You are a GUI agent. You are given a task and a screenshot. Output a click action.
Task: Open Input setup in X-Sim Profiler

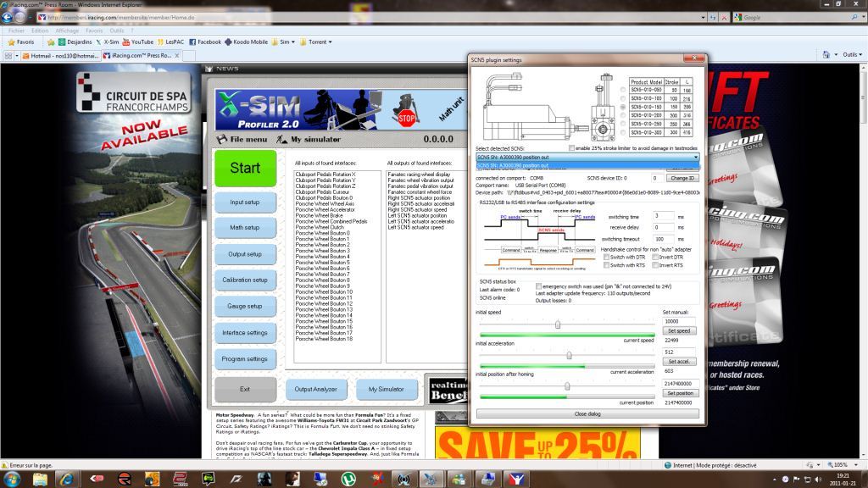tap(245, 202)
